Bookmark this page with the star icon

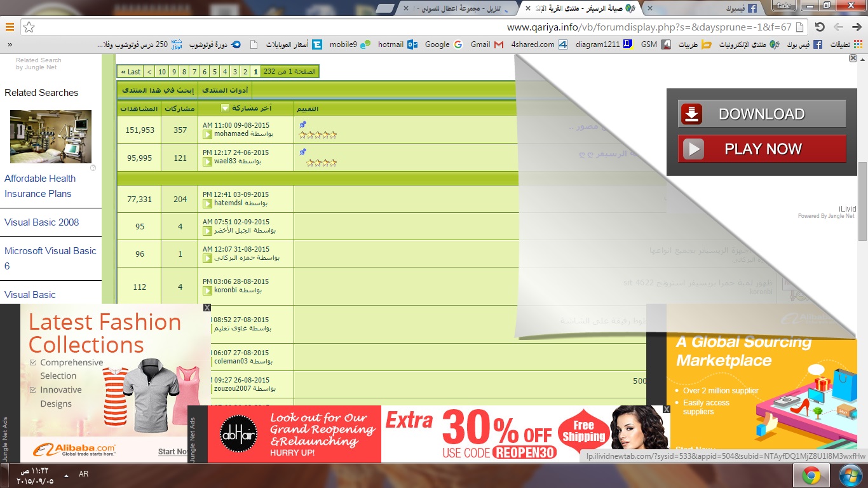(x=29, y=27)
